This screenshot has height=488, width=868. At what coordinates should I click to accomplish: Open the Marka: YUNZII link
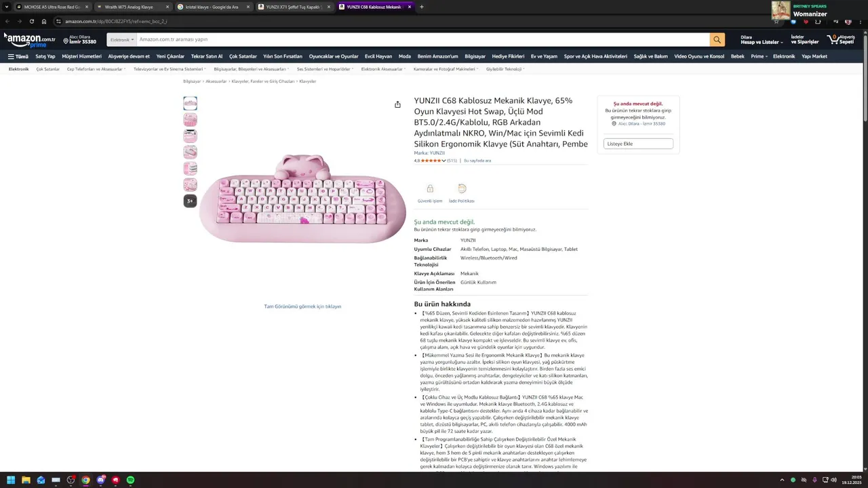coord(429,152)
